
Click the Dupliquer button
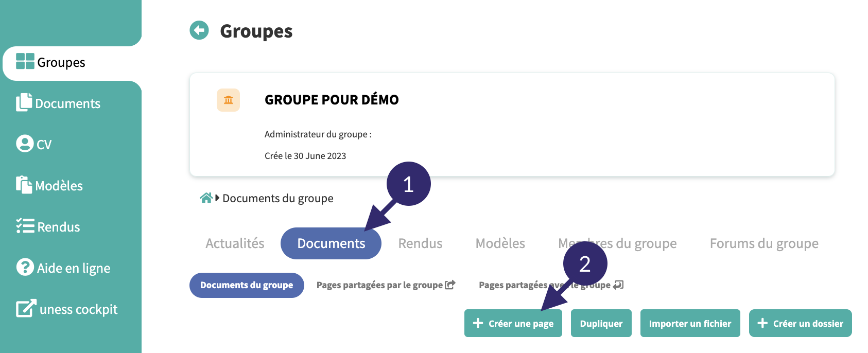(601, 323)
